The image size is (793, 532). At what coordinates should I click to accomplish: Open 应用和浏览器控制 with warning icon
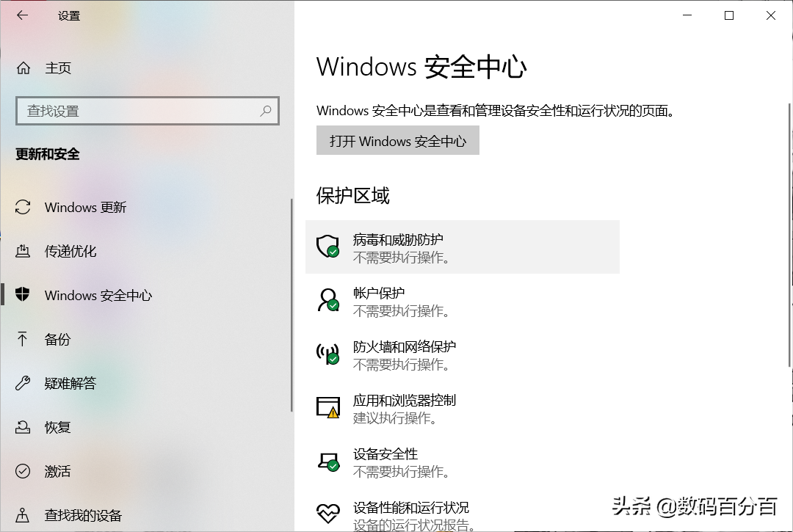pos(327,408)
